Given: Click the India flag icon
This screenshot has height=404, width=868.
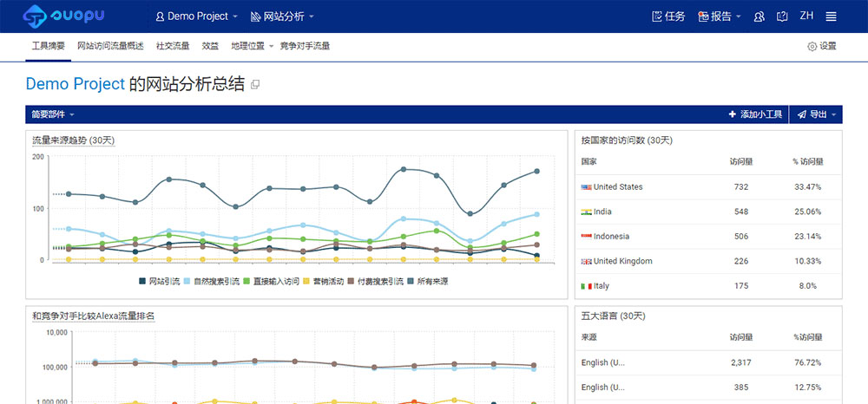Looking at the screenshot, I should 586,212.
